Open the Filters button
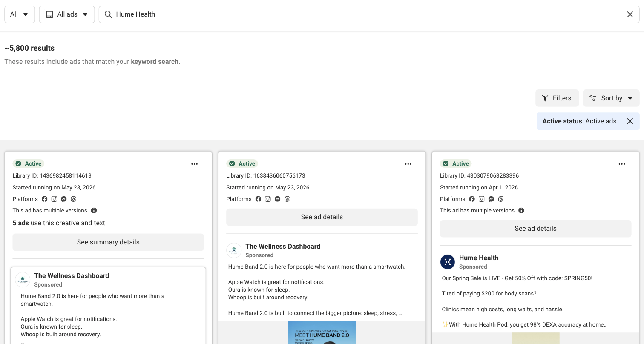The width and height of the screenshot is (644, 344). click(x=557, y=98)
